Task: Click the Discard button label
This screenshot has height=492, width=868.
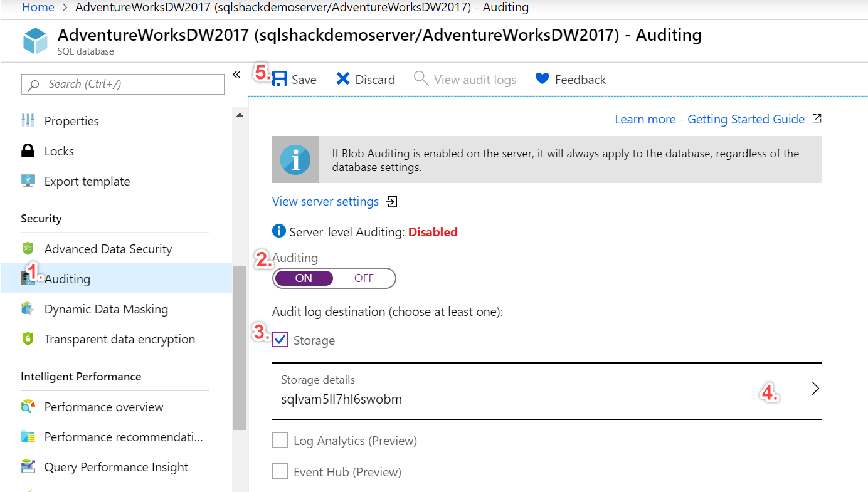Action: tap(375, 80)
